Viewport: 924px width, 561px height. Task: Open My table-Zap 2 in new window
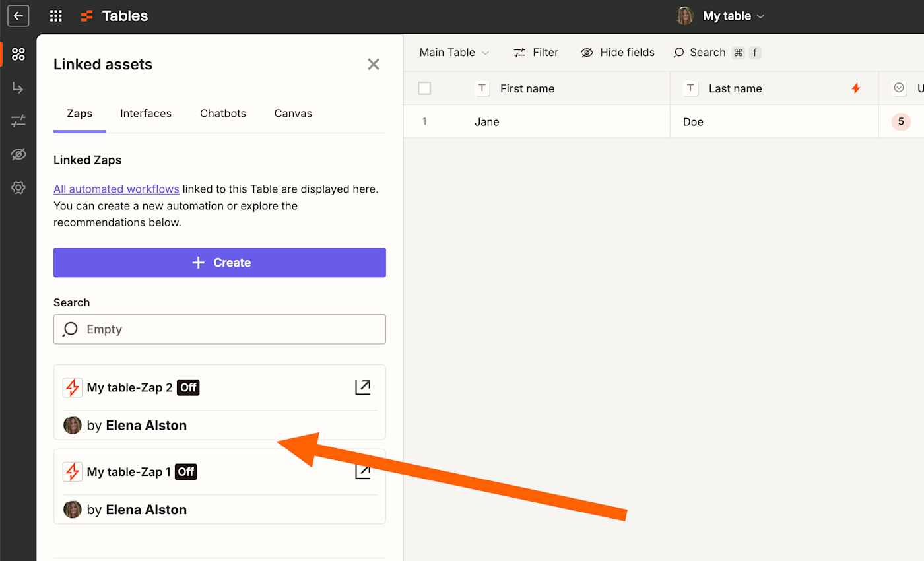tap(362, 387)
